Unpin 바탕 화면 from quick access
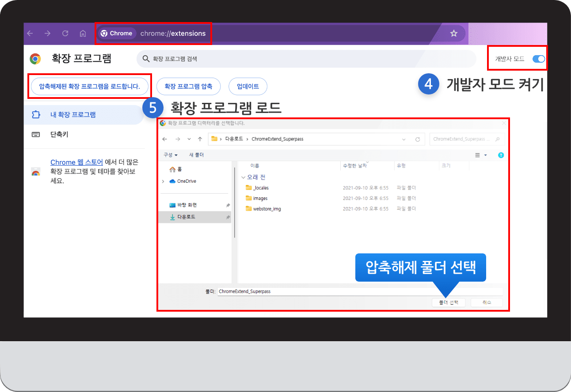Image resolution: width=571 pixels, height=392 pixels. [228, 205]
